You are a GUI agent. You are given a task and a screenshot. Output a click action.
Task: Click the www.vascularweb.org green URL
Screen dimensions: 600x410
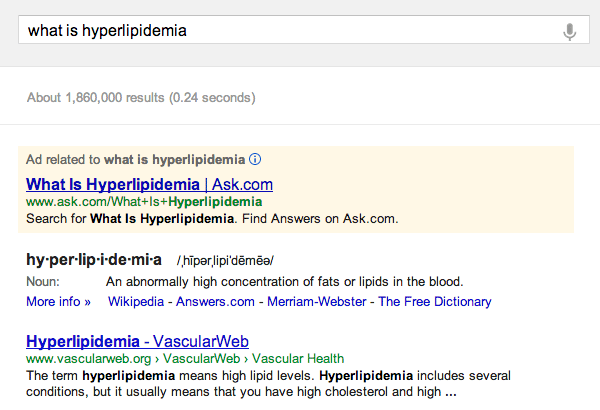tap(88, 358)
